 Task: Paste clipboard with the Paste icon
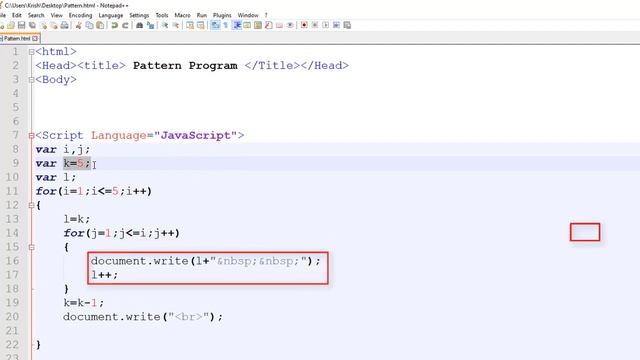click(100, 25)
